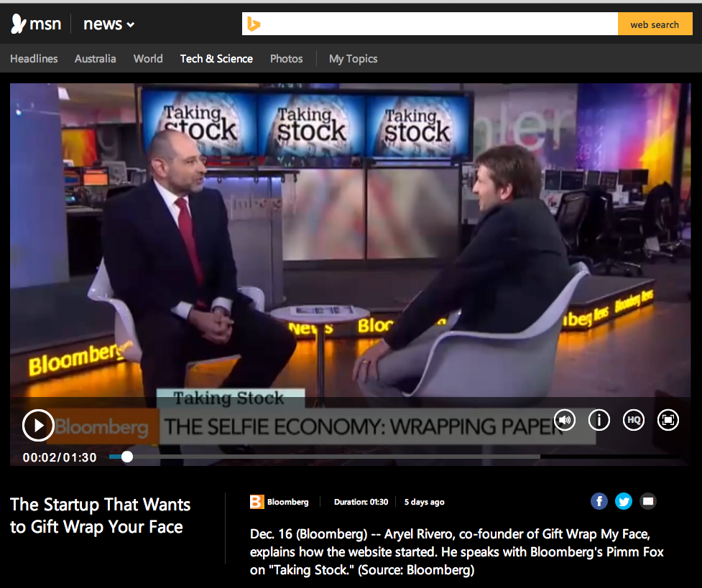This screenshot has height=588, width=702.
Task: Open the Tech & Science section
Action: click(216, 59)
